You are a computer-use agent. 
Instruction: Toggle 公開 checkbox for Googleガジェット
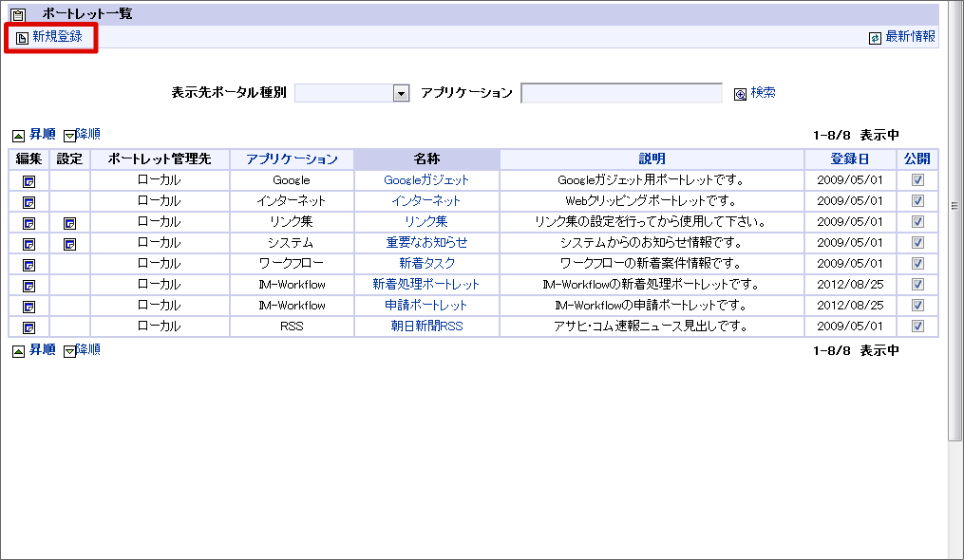(917, 180)
